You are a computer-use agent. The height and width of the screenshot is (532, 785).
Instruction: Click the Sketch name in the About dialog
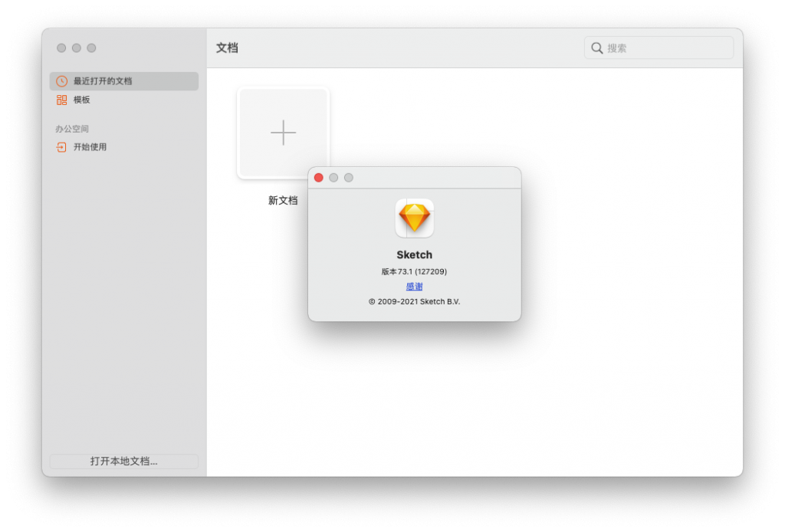pos(414,255)
